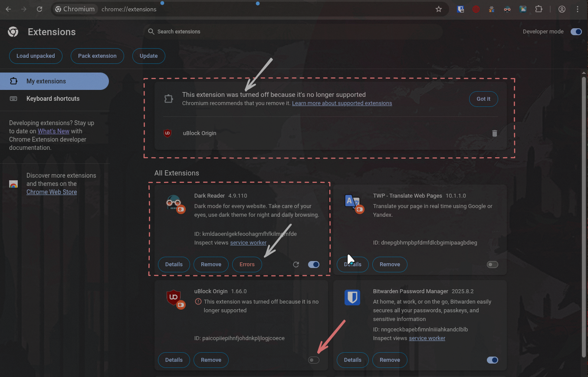This screenshot has width=588, height=377.
Task: Open Details for Bitwarden Password Manager
Action: [x=353, y=360]
